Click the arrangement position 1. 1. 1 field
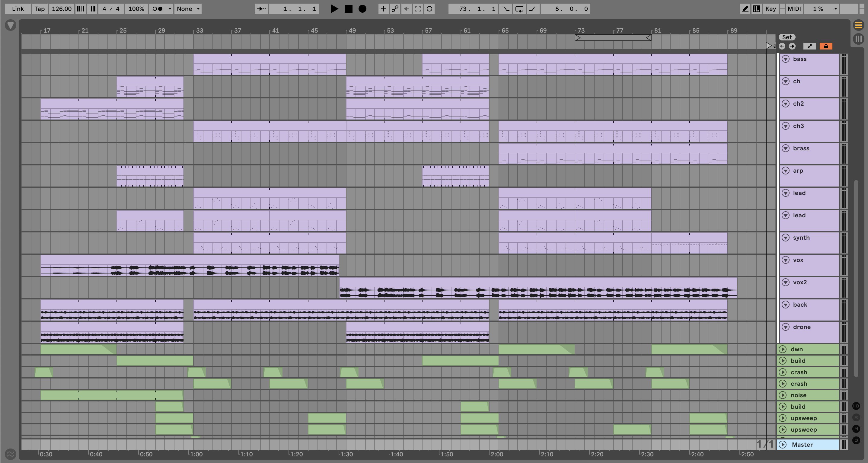 point(294,9)
